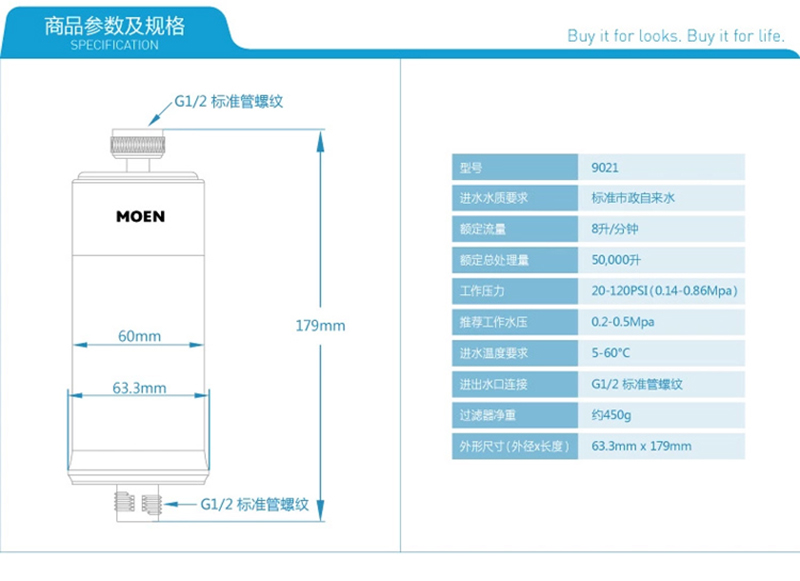This screenshot has width=800, height=581.
Task: Click the 'Buy it for looks. Buy it for life.' slogan
Action: [x=676, y=36]
